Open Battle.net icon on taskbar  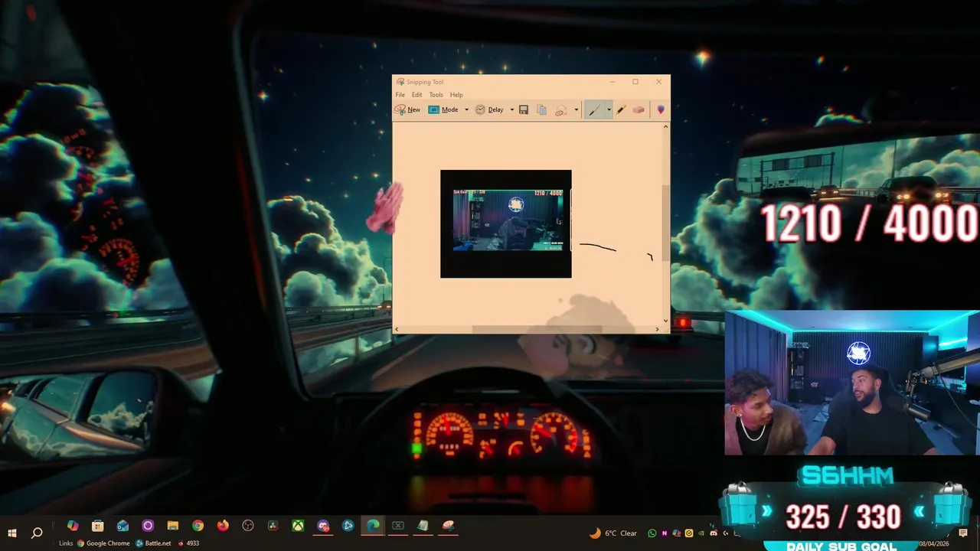pyautogui.click(x=348, y=526)
